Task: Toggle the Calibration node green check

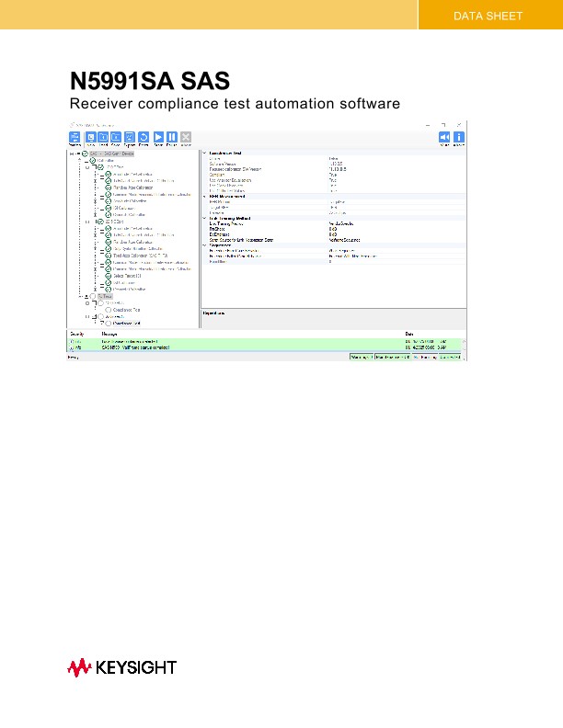Action: click(x=92, y=161)
